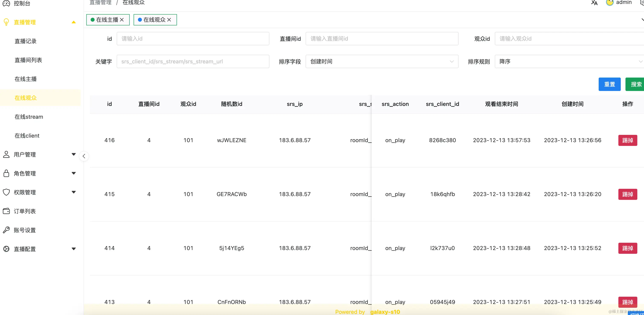
Task: Click the admin username
Action: pos(624,2)
